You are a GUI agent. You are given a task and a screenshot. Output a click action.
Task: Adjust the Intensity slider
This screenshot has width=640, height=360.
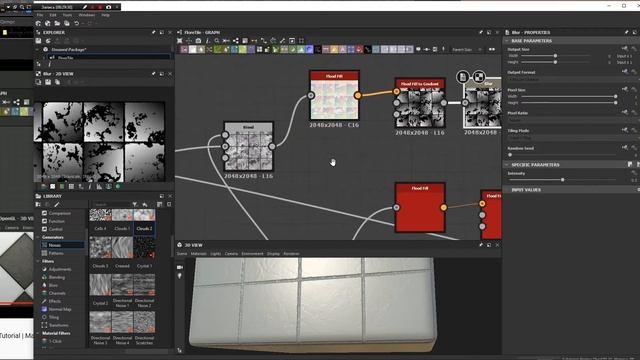pos(563,180)
